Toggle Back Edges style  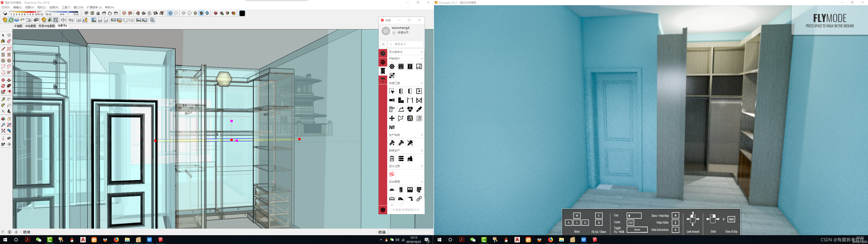[176, 13]
